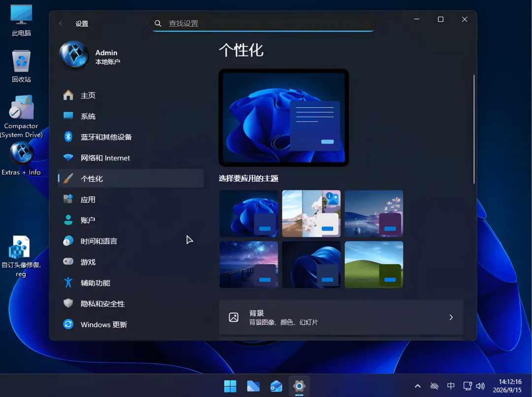Select the 回收站 desktop icon
532x397 pixels.
(x=21, y=66)
